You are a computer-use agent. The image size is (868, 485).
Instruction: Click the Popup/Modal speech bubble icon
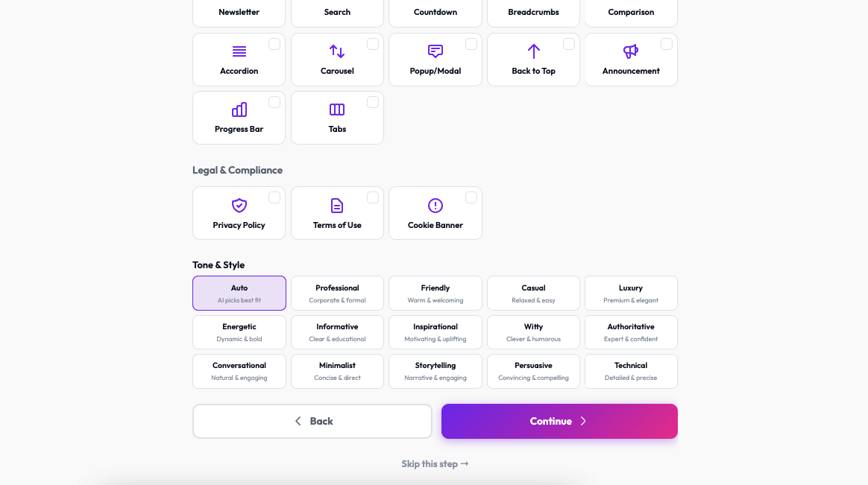(x=435, y=51)
